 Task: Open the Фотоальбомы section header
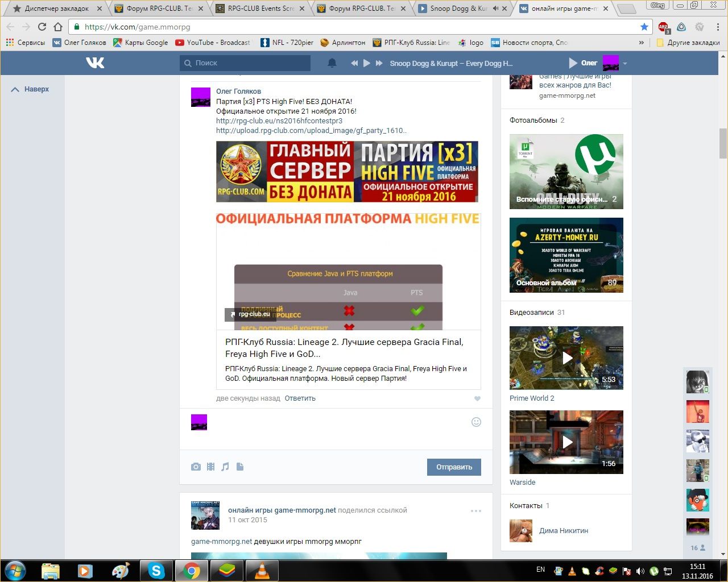(533, 120)
